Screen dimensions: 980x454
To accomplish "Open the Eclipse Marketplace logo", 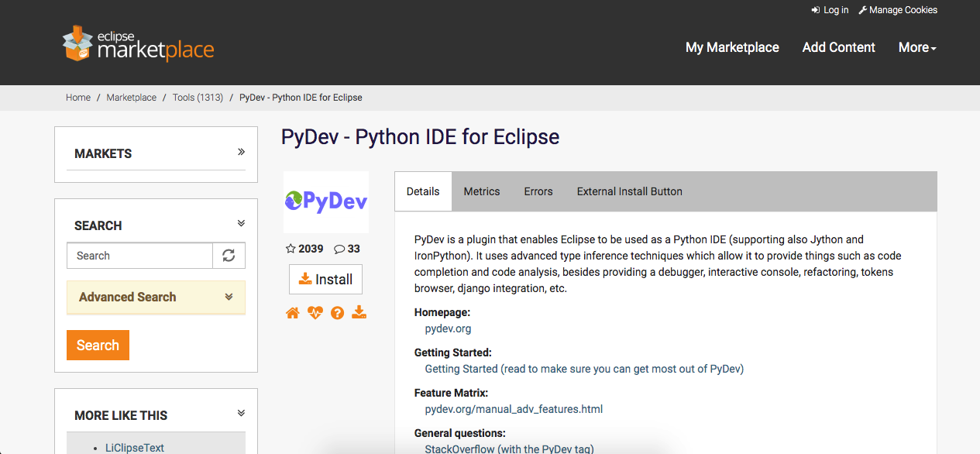I will [x=138, y=44].
